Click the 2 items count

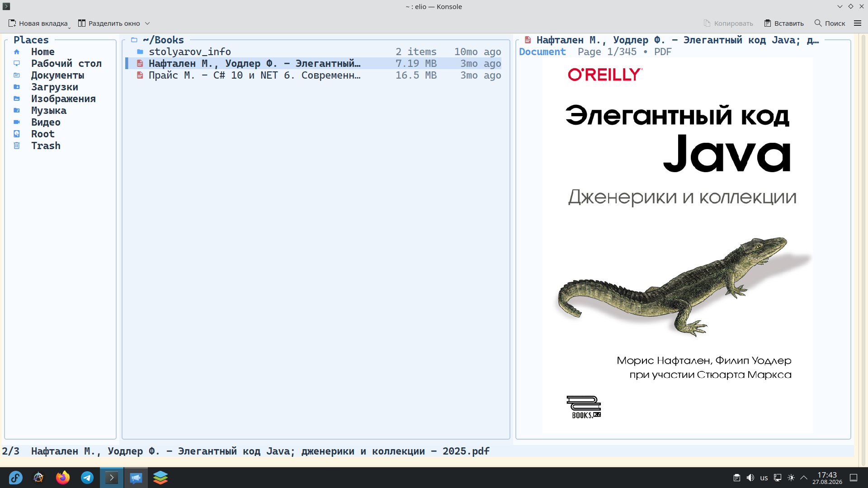416,52
